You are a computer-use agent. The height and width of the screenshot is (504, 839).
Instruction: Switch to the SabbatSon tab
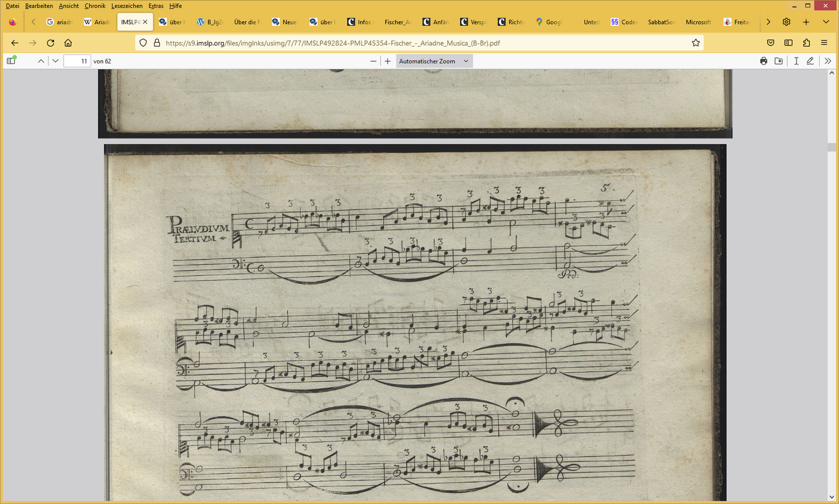point(662,22)
